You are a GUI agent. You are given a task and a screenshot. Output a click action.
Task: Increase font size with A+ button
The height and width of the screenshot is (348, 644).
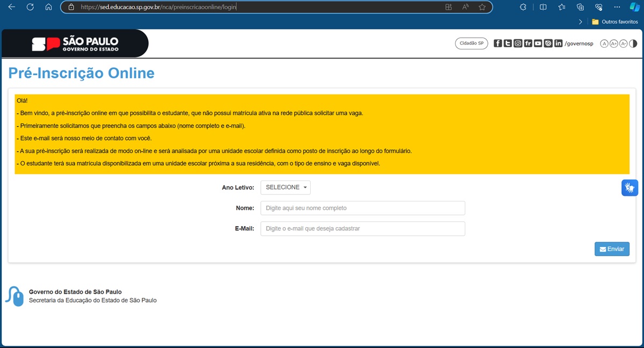click(614, 44)
